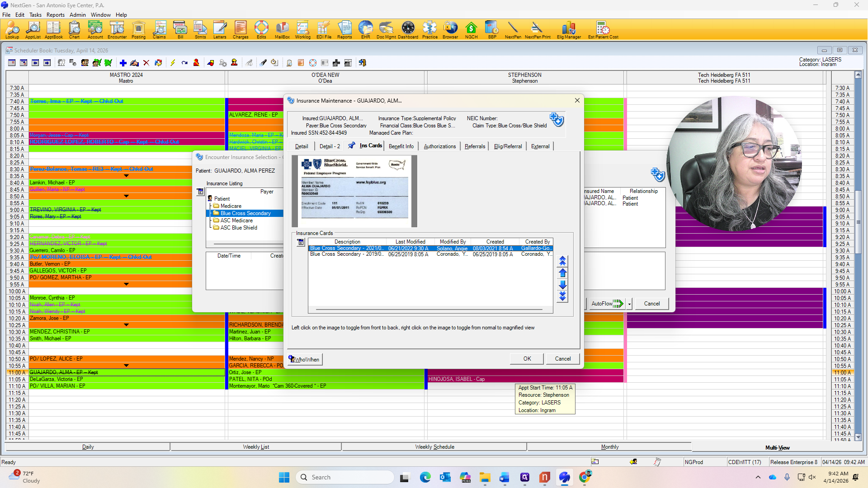This screenshot has width=868, height=488.
Task: Open the Worklog icon
Action: click(302, 30)
